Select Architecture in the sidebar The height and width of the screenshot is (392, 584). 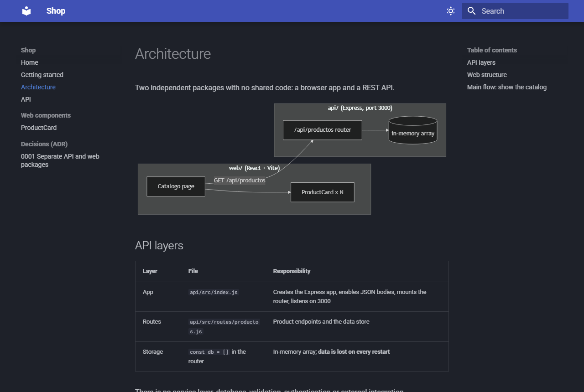[x=38, y=87]
